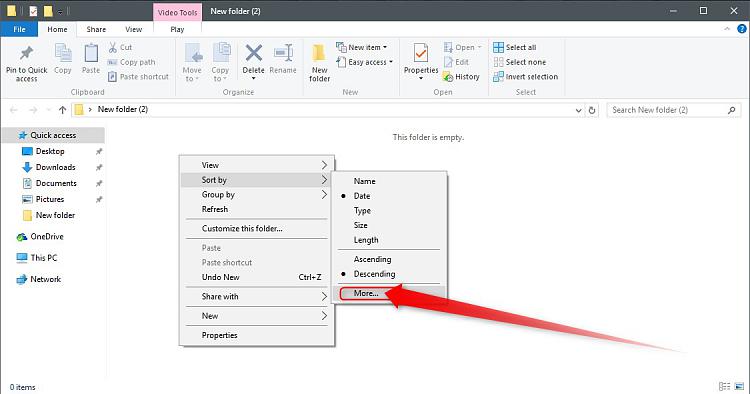Select Size sort option
Viewport: 750px width, 394px height.
[361, 225]
